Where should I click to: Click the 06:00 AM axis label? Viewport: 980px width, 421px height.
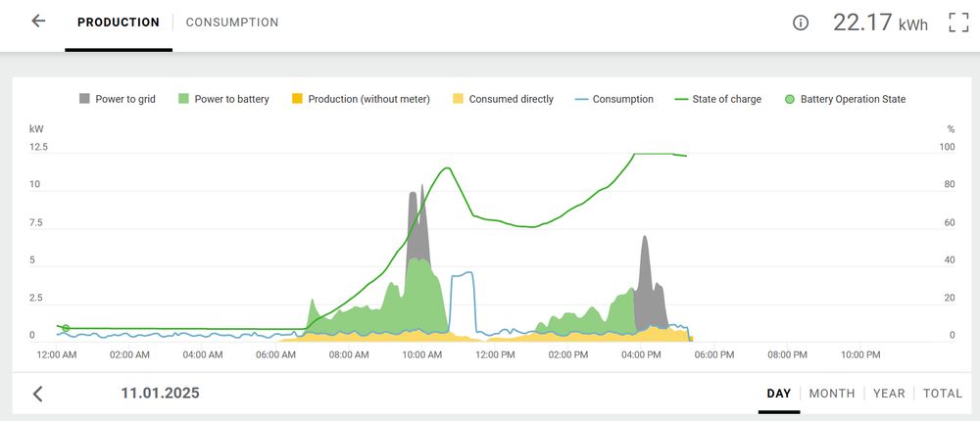(x=275, y=354)
